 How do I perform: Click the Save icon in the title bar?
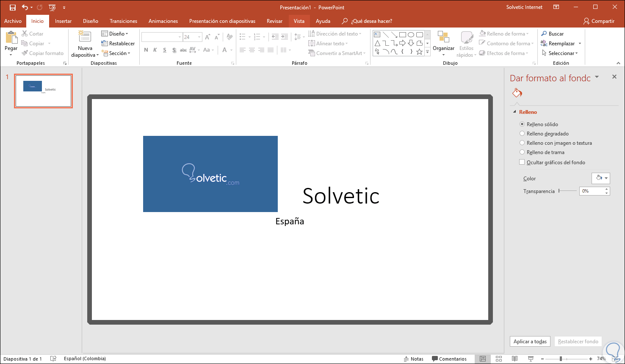pos(13,7)
